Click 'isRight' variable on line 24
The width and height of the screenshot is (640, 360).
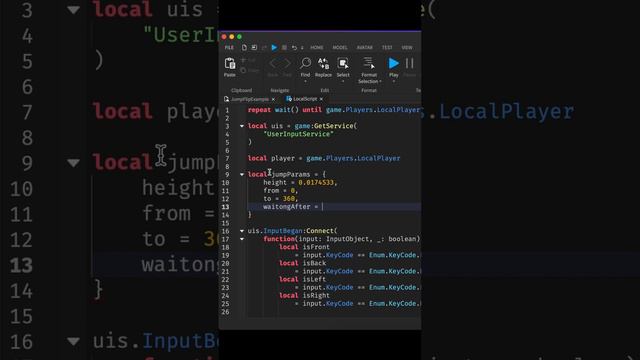(x=316, y=296)
